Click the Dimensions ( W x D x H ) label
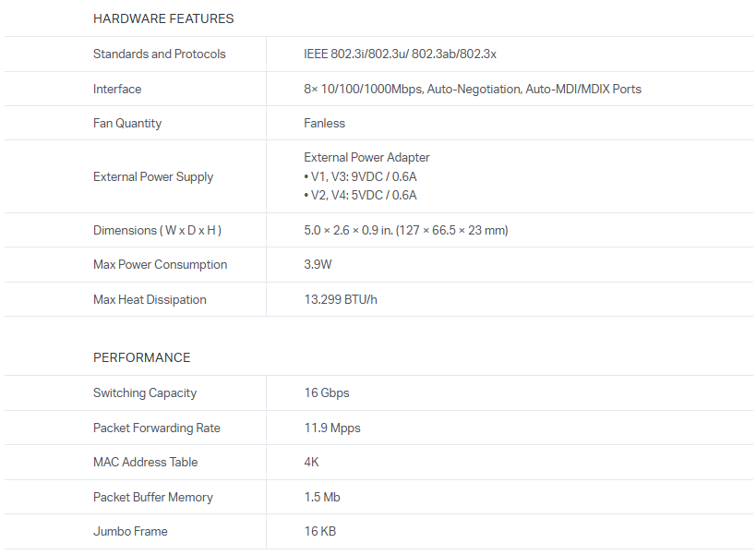756x555 pixels. pyautogui.click(x=157, y=231)
